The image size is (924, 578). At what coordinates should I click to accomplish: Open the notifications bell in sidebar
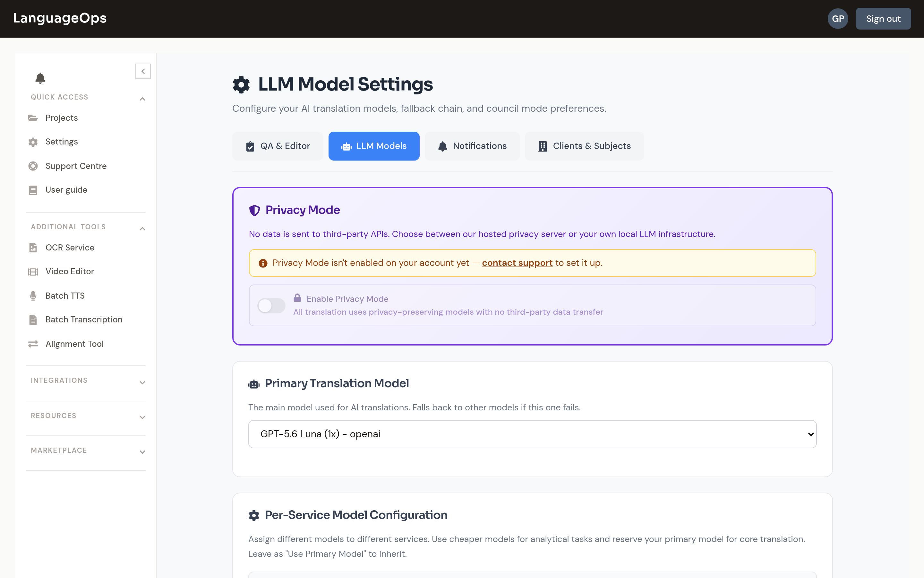point(40,78)
